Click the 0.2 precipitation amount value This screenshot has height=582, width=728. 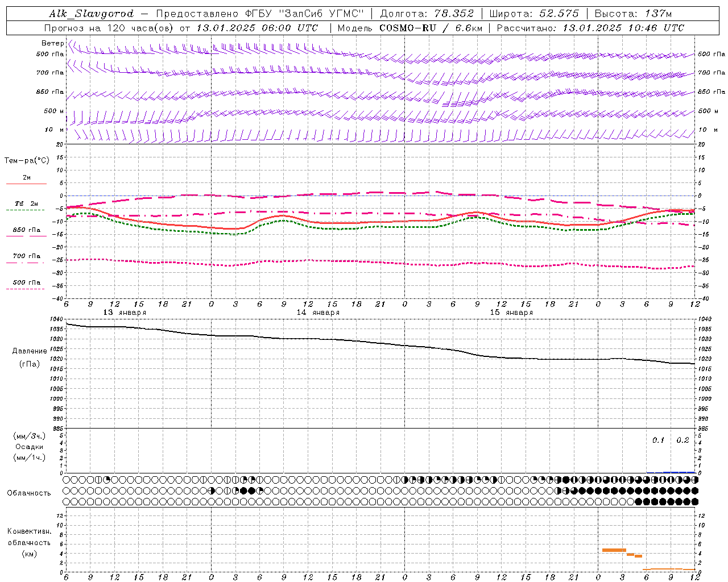point(682,440)
